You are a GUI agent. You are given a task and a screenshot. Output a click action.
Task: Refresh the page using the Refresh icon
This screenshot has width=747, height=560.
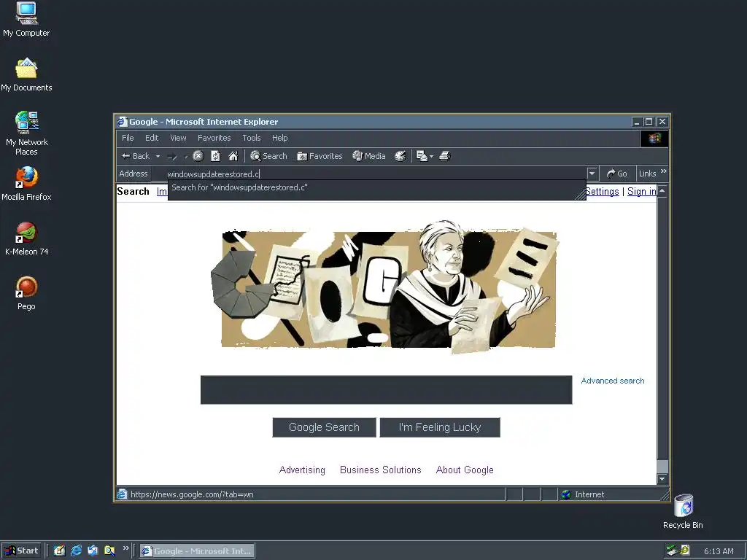[215, 156]
